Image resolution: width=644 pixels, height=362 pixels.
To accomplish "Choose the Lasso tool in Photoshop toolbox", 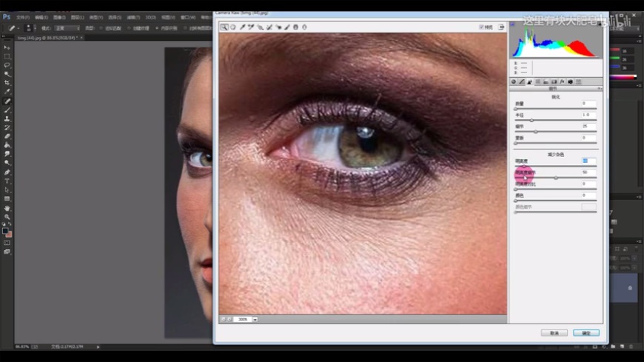I will point(7,65).
